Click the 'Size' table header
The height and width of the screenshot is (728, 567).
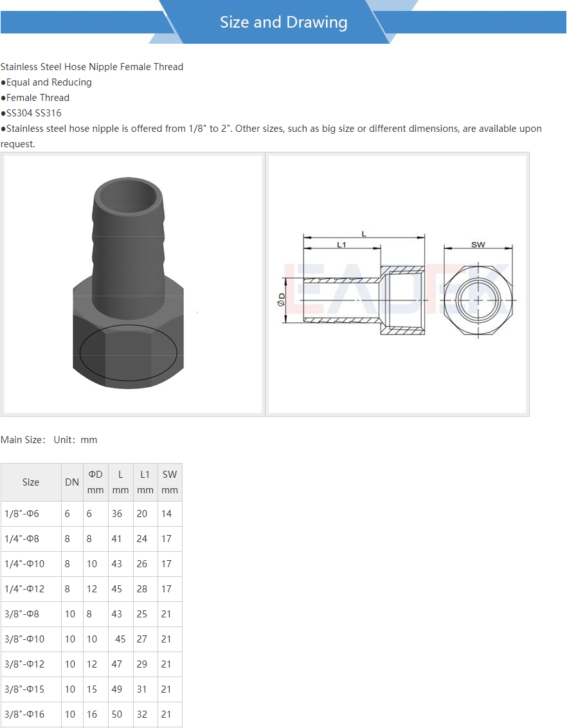[x=31, y=482]
